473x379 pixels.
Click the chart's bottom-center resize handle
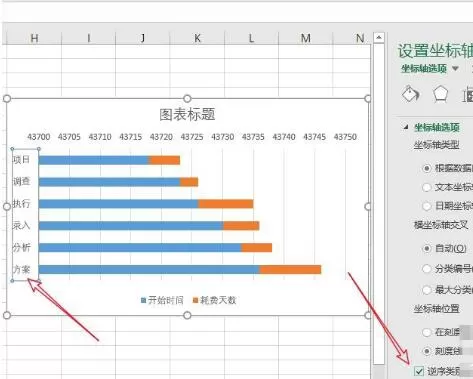pos(187,315)
